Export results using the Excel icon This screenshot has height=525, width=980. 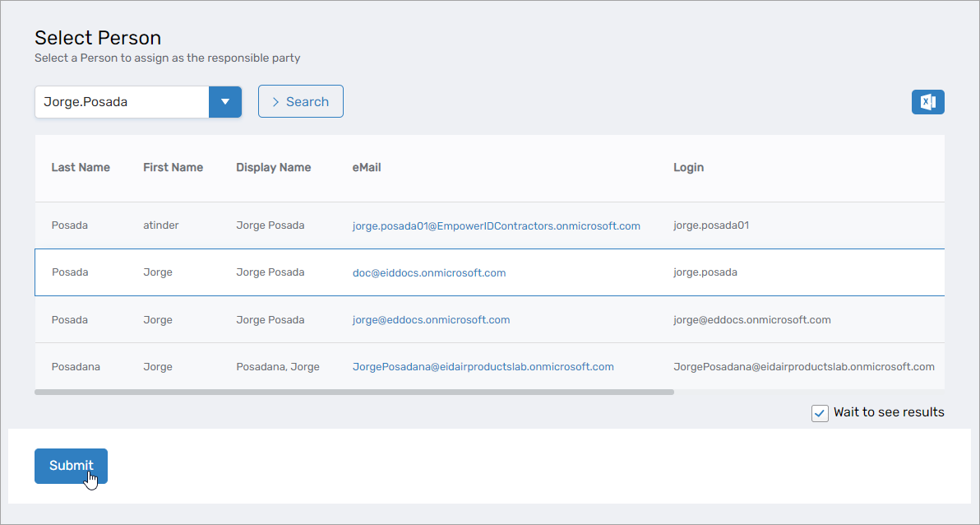pyautogui.click(x=927, y=102)
